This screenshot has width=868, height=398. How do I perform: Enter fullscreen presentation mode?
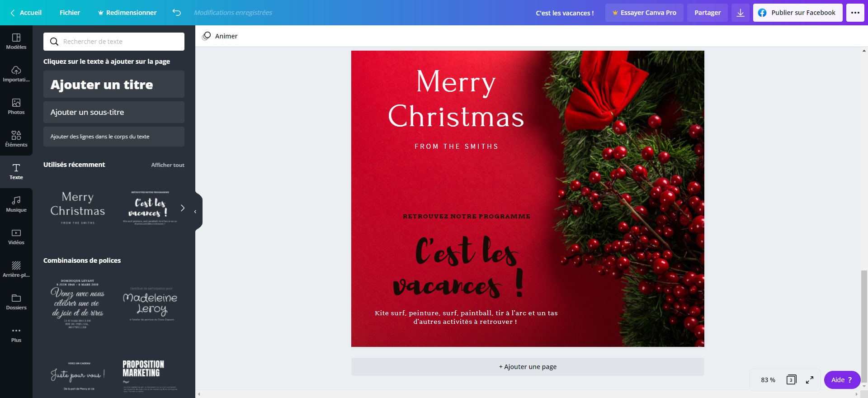click(x=810, y=380)
